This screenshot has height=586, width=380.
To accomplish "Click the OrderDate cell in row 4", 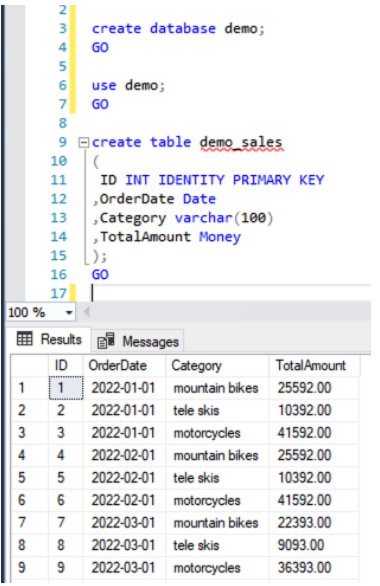I will point(123,455).
